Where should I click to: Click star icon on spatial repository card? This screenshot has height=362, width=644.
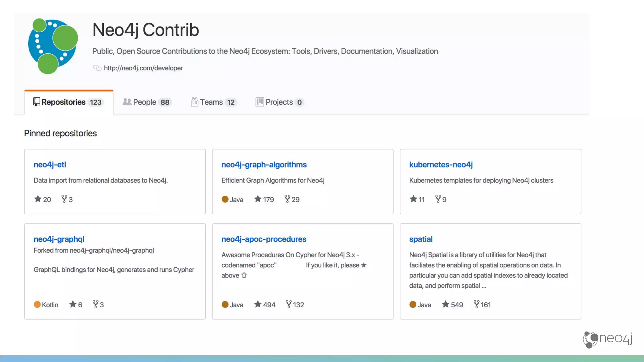(x=445, y=304)
